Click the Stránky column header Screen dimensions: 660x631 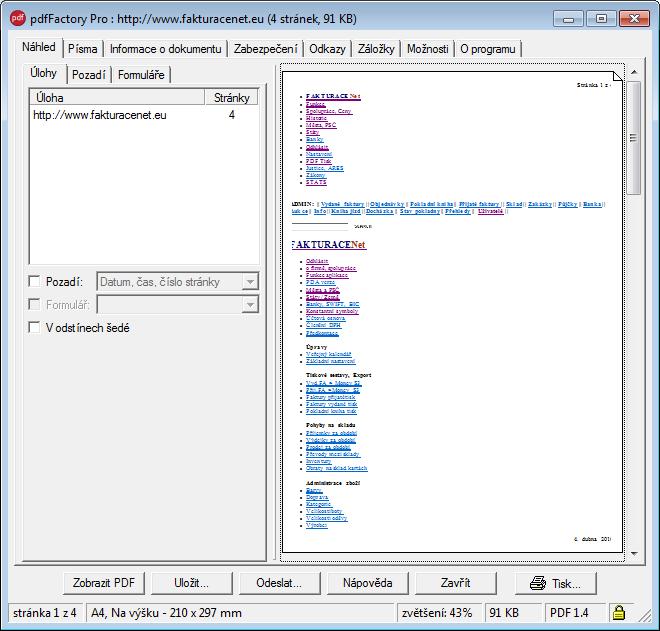232,98
